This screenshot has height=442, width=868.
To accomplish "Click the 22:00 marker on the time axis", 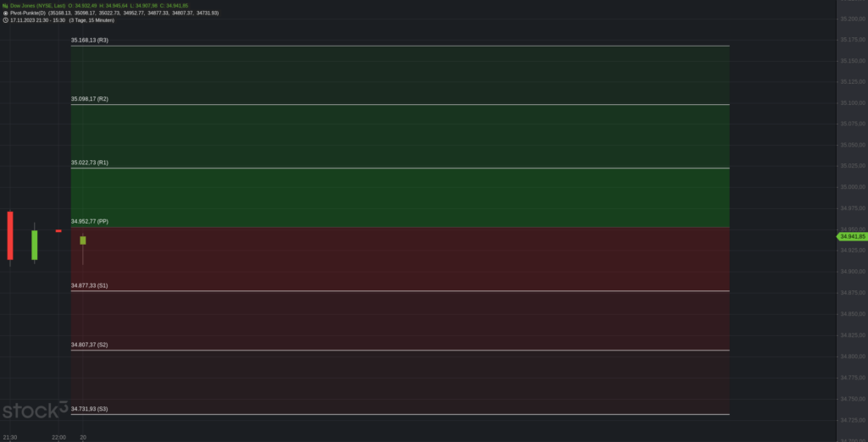I will pos(58,438).
